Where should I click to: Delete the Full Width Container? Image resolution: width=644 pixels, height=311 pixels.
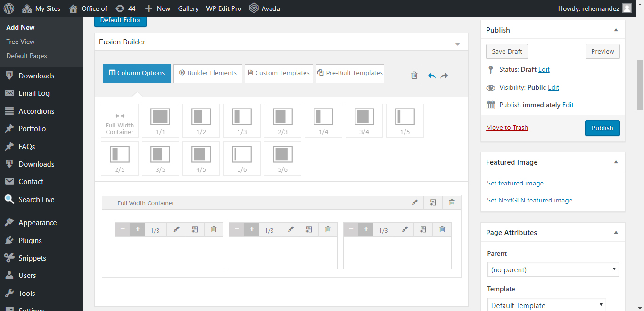click(x=452, y=202)
